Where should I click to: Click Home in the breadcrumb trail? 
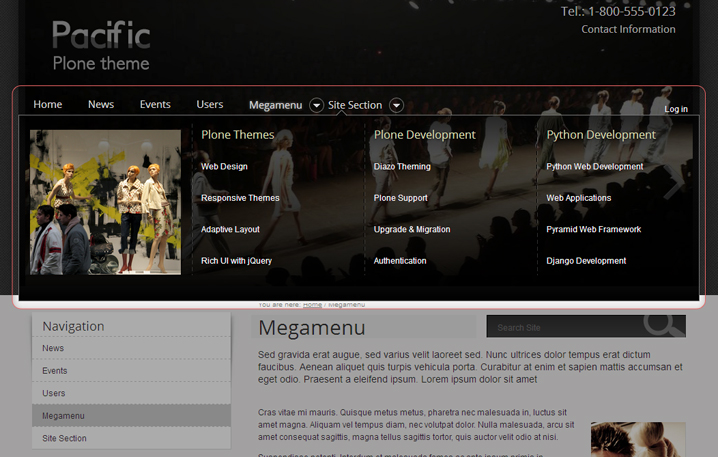pos(312,305)
